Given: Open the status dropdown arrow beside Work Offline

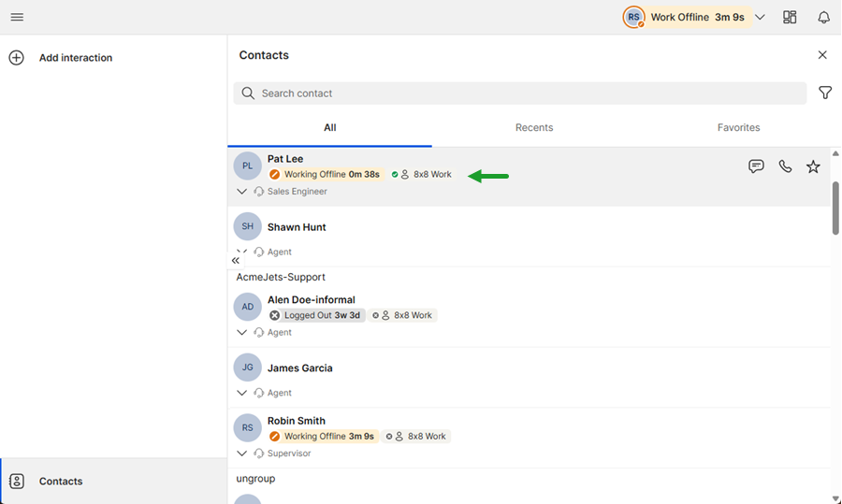Looking at the screenshot, I should click(760, 17).
